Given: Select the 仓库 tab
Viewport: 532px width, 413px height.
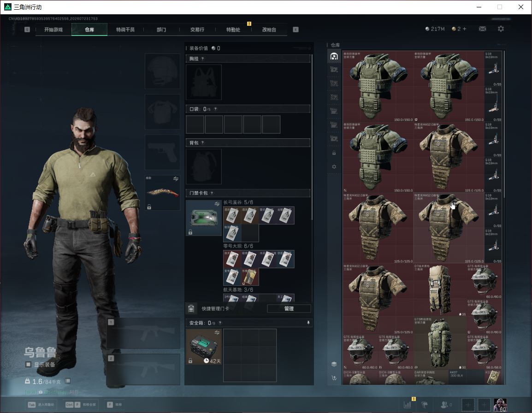Looking at the screenshot, I should [89, 29].
